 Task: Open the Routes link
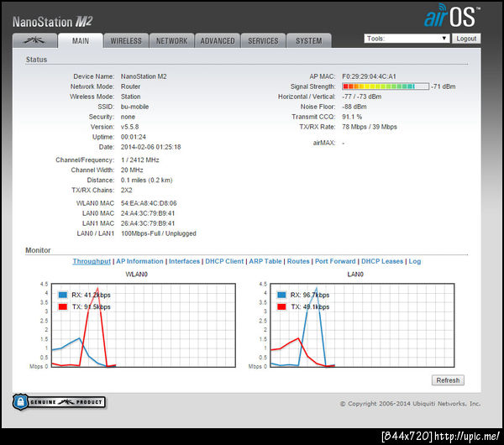298,261
